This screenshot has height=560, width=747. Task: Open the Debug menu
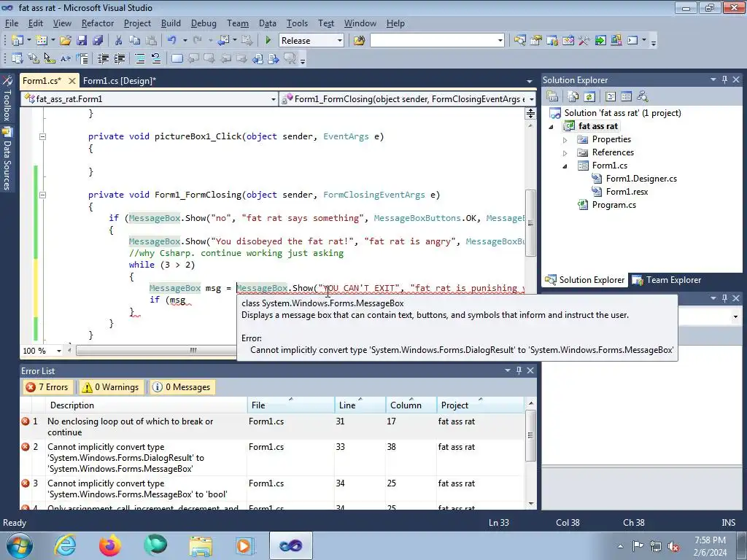(204, 23)
